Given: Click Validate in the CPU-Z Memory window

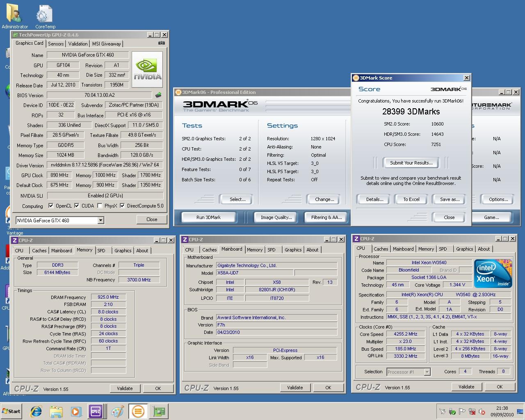Looking at the screenshot, I should 125,388.
